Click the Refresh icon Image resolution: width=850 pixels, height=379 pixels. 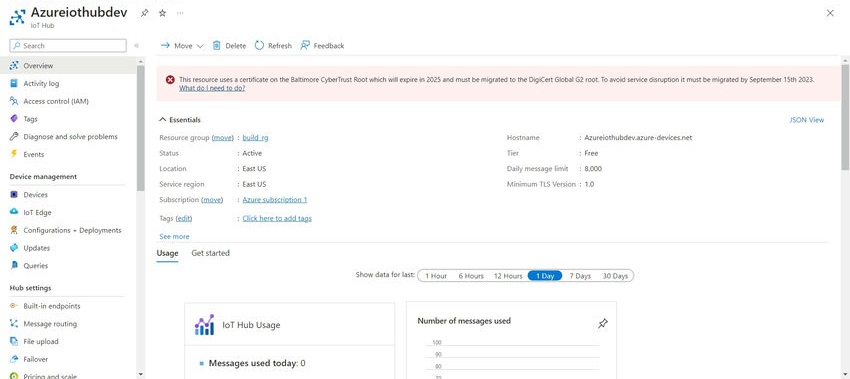[x=260, y=46]
